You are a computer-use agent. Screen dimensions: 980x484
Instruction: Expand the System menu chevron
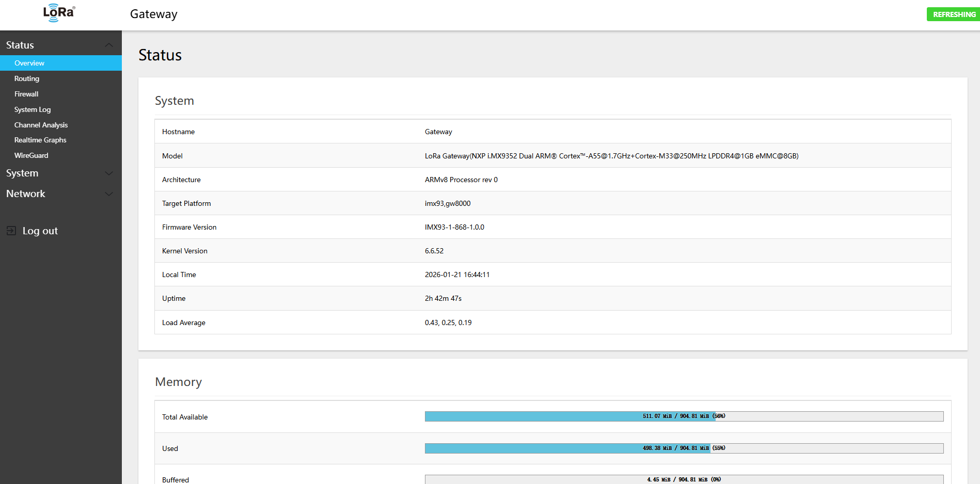click(x=109, y=173)
